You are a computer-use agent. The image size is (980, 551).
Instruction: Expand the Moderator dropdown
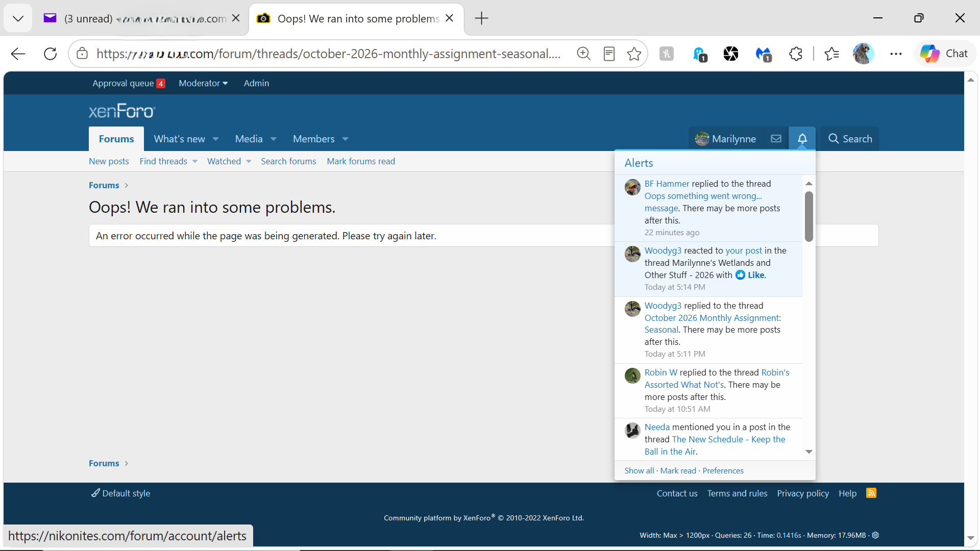203,83
